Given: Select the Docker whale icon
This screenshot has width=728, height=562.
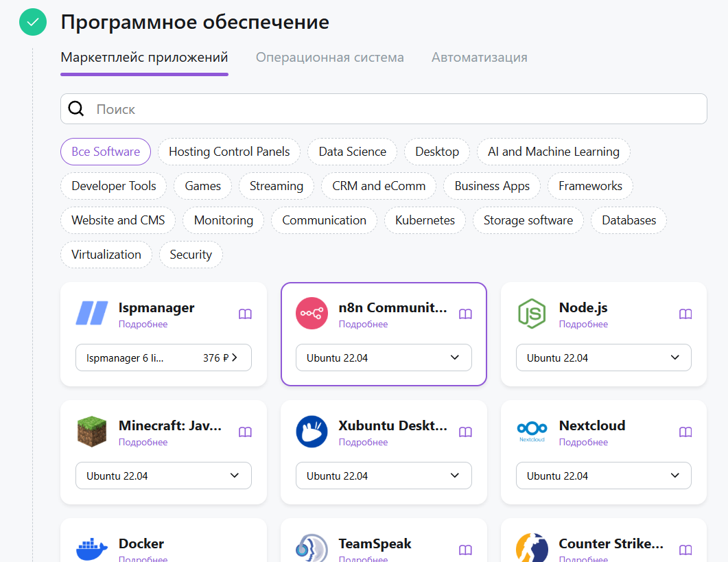Looking at the screenshot, I should [92, 549].
